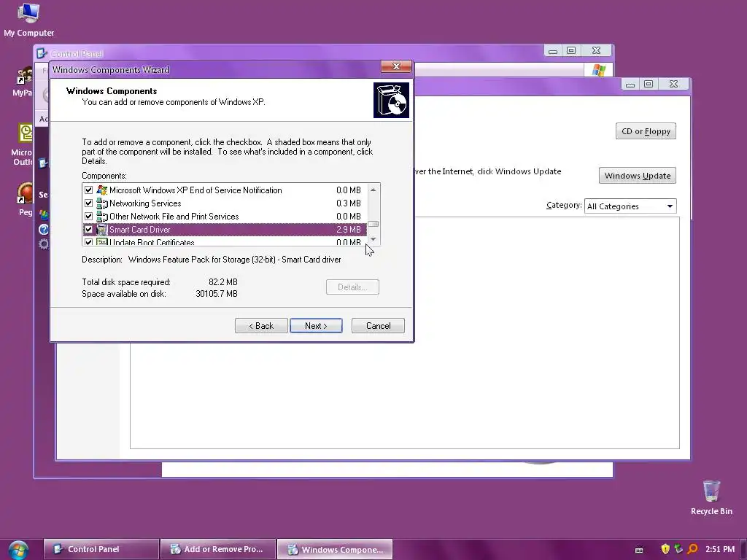The height and width of the screenshot is (560, 747).
Task: Switch to Control Panel taskbar button
Action: (101, 549)
